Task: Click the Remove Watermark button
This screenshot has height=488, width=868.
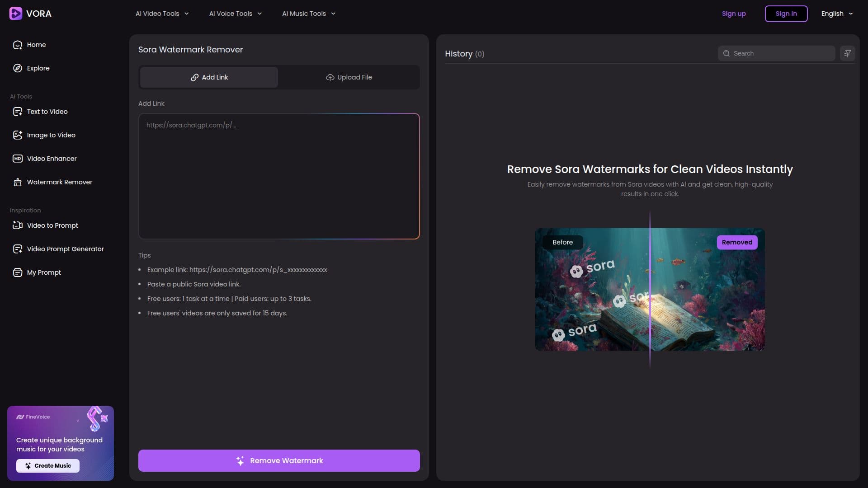Action: (x=279, y=460)
